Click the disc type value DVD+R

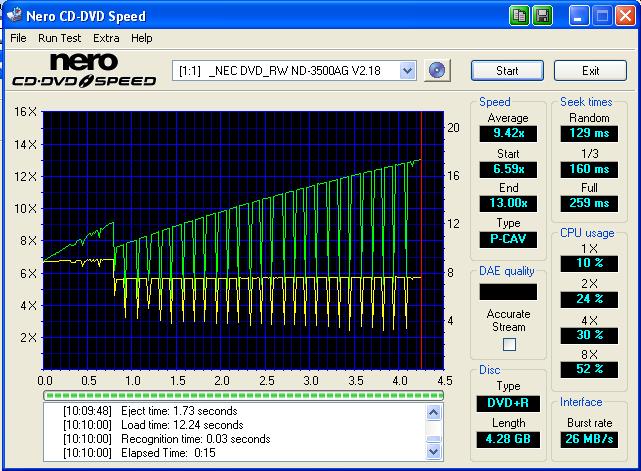pyautogui.click(x=508, y=403)
